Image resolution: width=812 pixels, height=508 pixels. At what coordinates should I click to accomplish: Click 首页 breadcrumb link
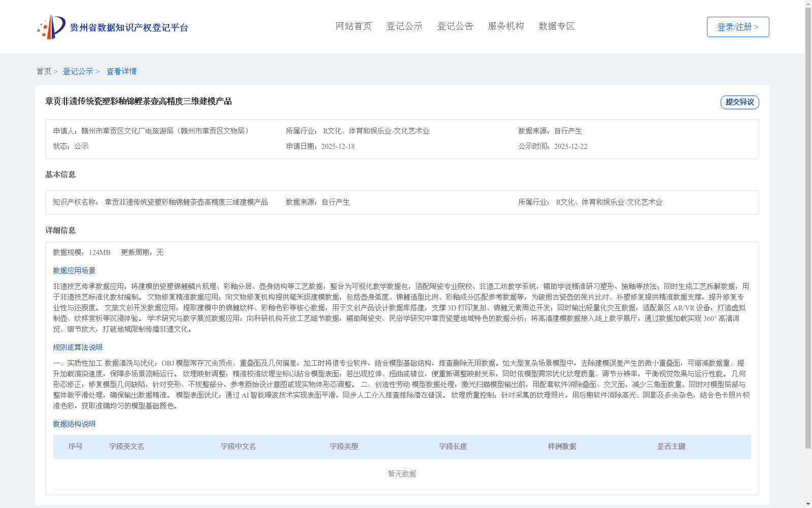click(44, 71)
